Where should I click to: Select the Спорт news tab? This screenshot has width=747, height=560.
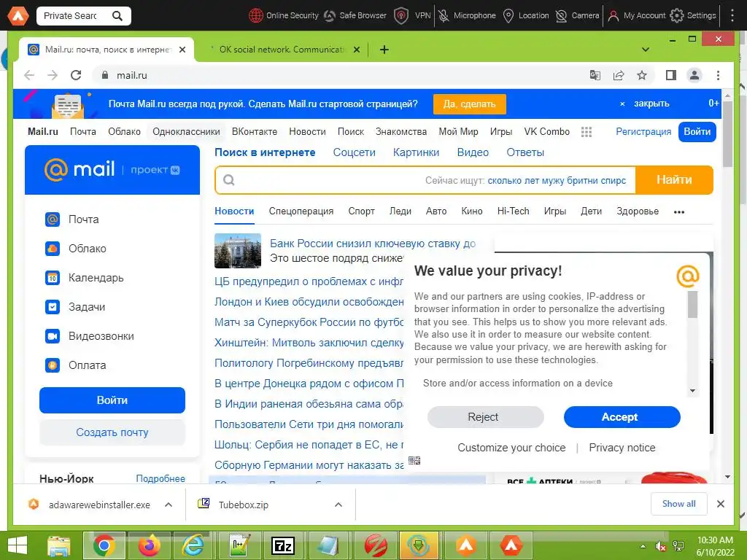[x=361, y=211]
